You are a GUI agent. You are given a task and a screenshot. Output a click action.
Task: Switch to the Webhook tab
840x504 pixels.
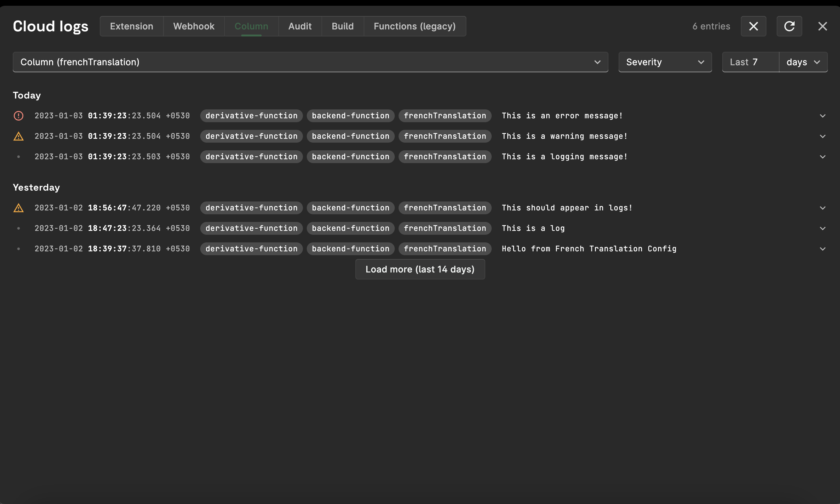coord(194,26)
